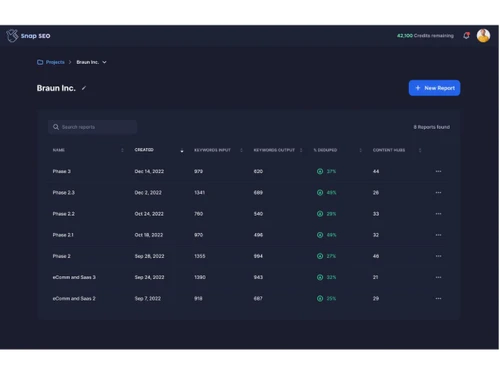Sort by Keywords Input column
The height and width of the screenshot is (375, 500).
(x=241, y=150)
